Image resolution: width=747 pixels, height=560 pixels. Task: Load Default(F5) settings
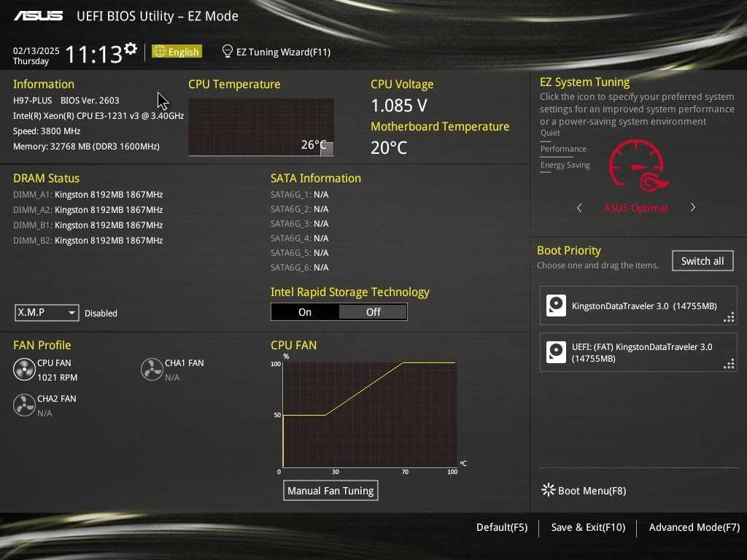[x=502, y=527]
